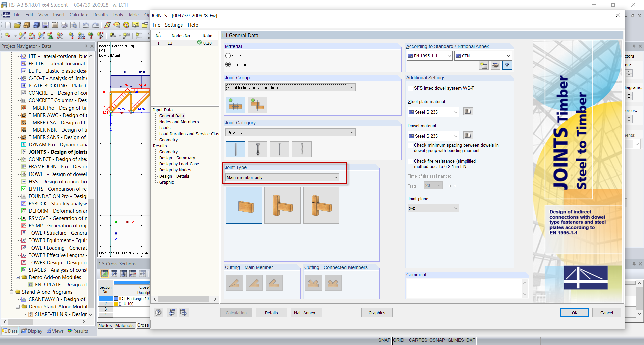This screenshot has height=345, width=644.
Task: Click the yellow color swatch for U 100
Action: click(x=116, y=304)
